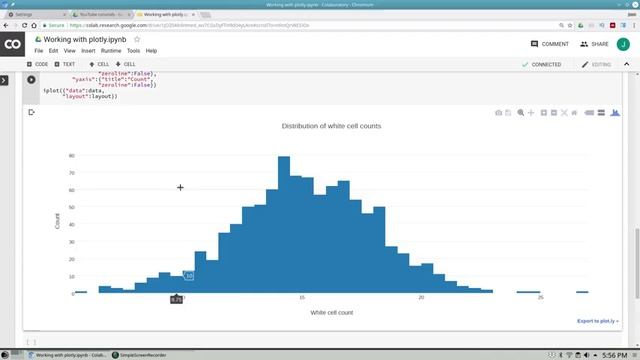The image size is (640, 360).
Task: Click the plotly save and edit icon
Action: click(x=508, y=113)
